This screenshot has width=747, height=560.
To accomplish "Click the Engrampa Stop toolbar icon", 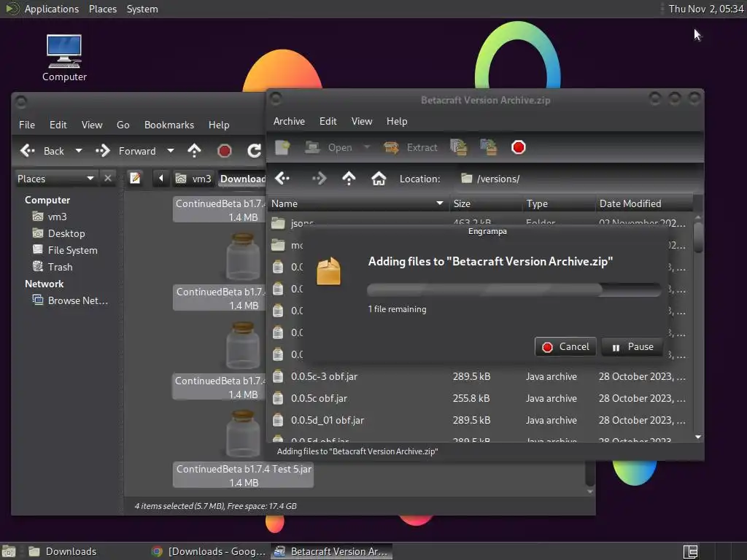I will pos(519,147).
